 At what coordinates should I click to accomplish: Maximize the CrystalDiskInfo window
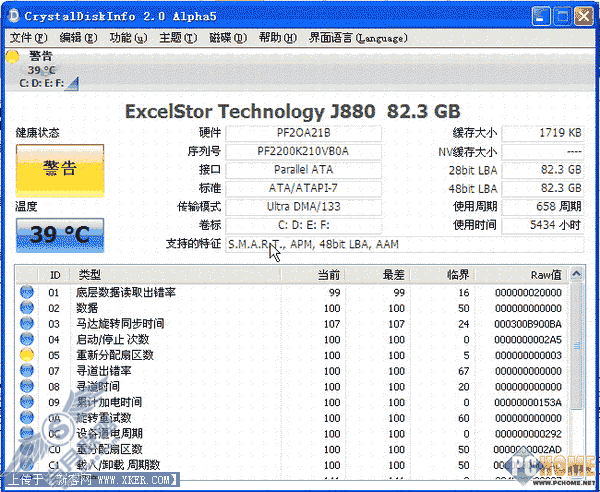[562, 16]
